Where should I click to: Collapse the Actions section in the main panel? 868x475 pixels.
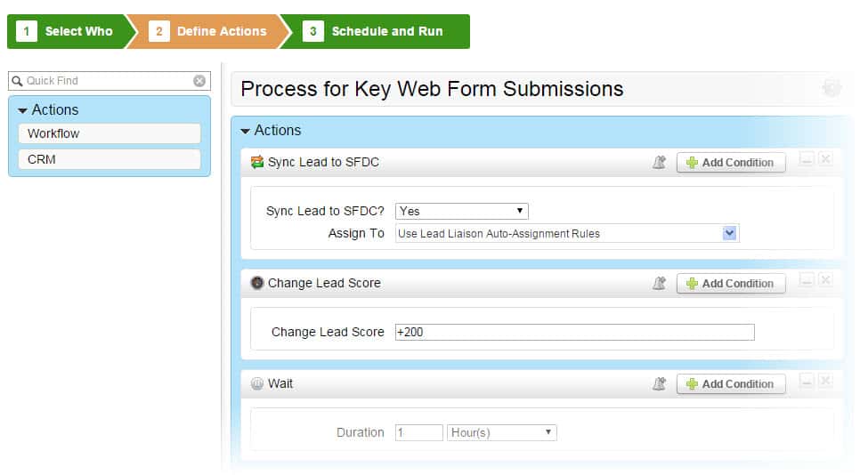246,131
